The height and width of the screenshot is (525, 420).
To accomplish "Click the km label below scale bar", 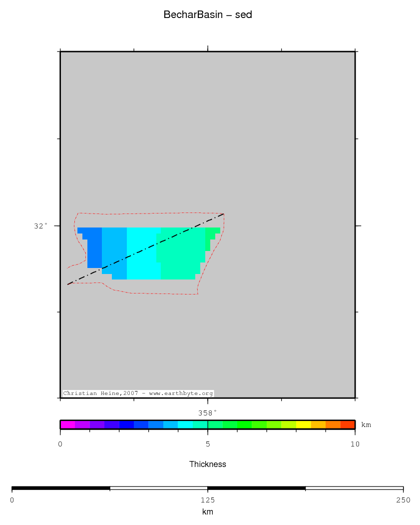I will point(208,512).
